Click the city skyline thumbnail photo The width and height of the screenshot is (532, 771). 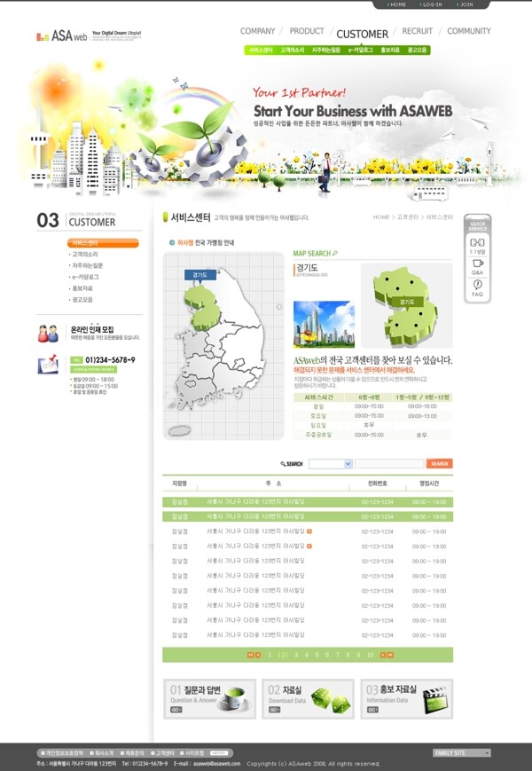point(324,324)
